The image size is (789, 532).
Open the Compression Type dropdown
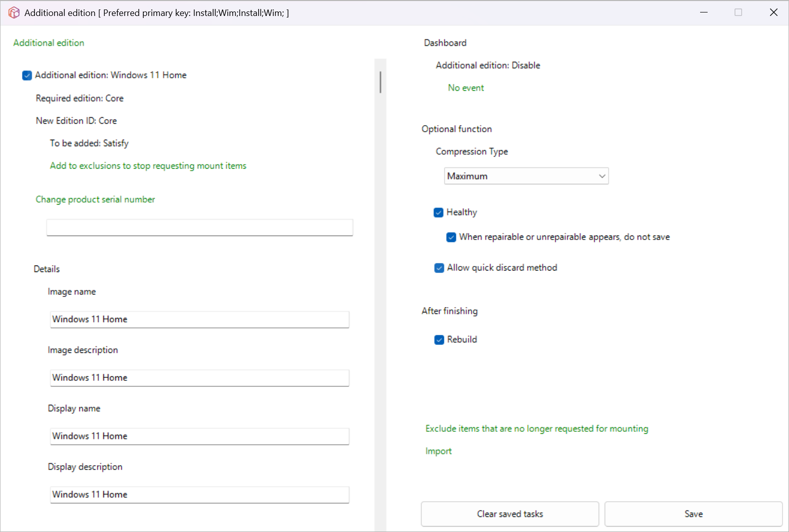[526, 176]
